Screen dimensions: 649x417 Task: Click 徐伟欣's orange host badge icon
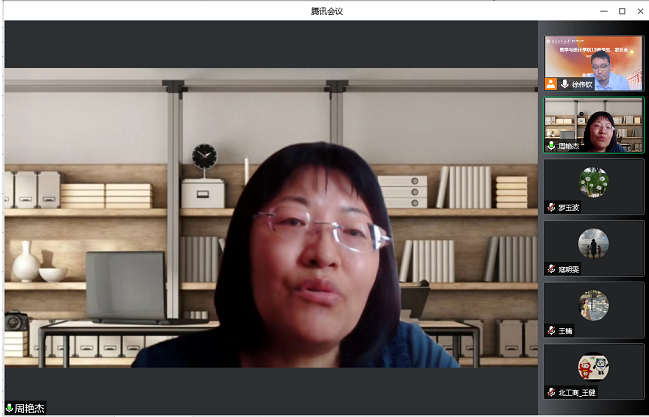[551, 84]
